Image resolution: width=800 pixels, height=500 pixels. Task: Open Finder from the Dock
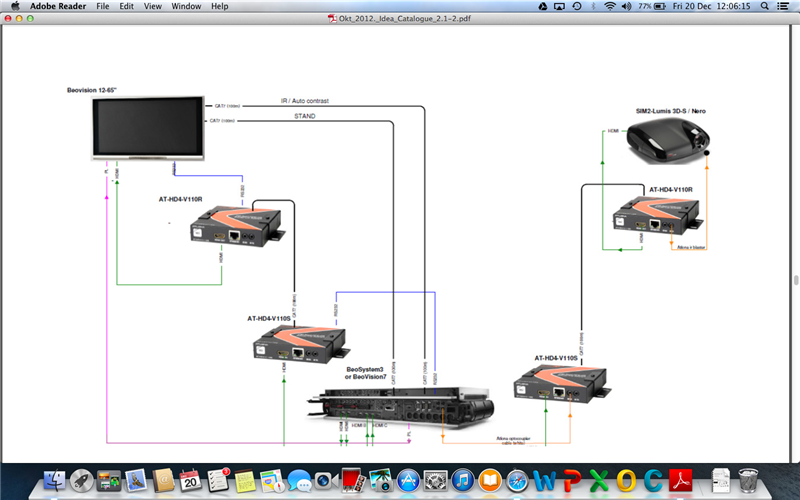click(54, 481)
